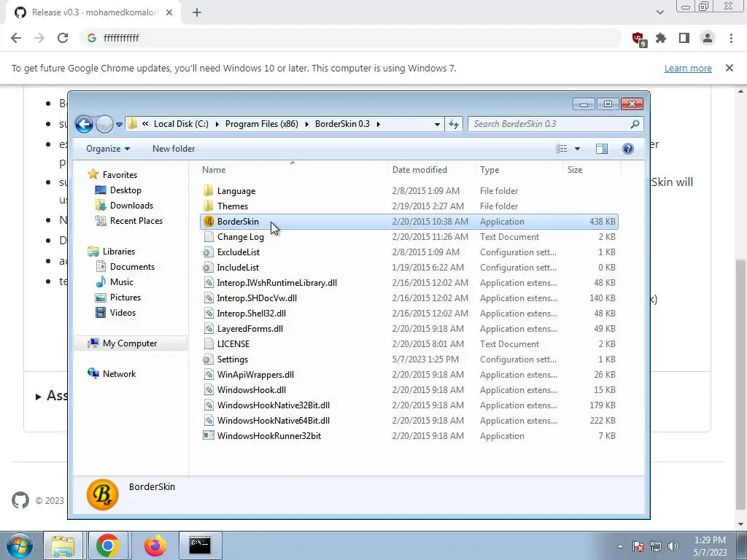Go back in Explorer navigation
The image size is (747, 560).
pos(85,124)
